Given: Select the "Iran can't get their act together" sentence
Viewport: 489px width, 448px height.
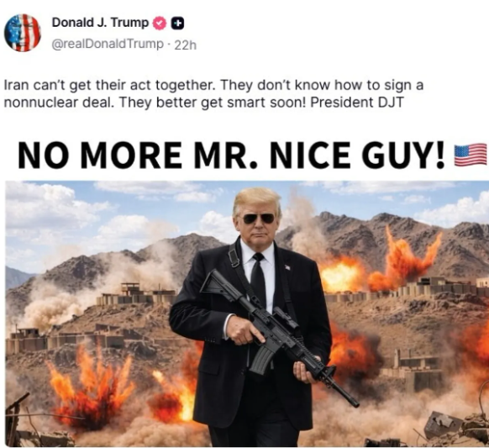Looking at the screenshot, I should [x=109, y=86].
